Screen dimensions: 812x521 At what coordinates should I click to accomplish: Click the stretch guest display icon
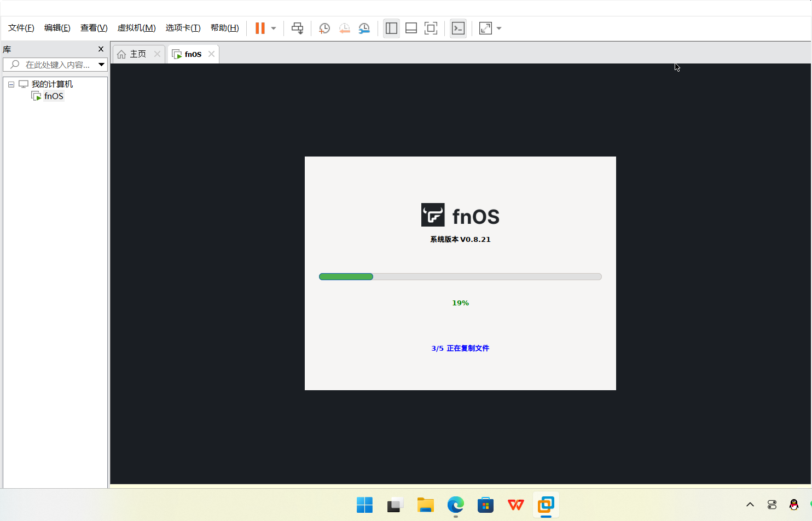(485, 28)
